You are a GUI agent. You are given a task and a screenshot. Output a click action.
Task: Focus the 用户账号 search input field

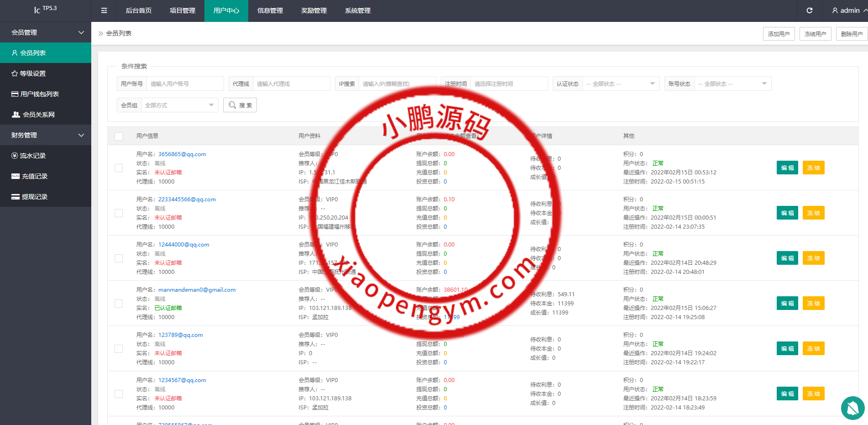pos(185,84)
